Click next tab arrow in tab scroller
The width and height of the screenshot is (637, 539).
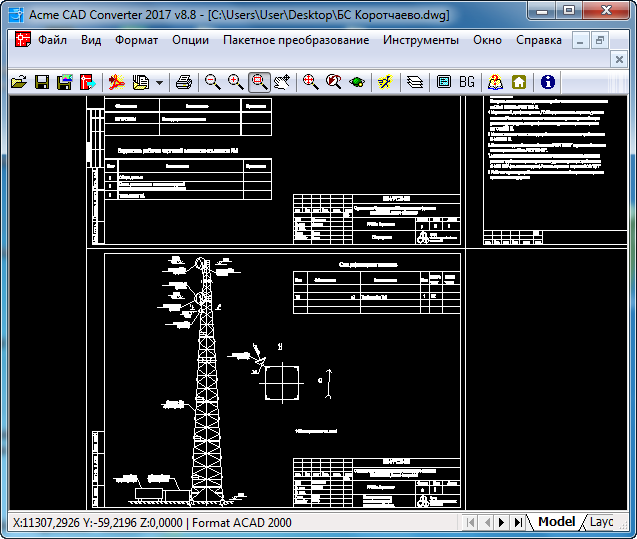coord(503,522)
